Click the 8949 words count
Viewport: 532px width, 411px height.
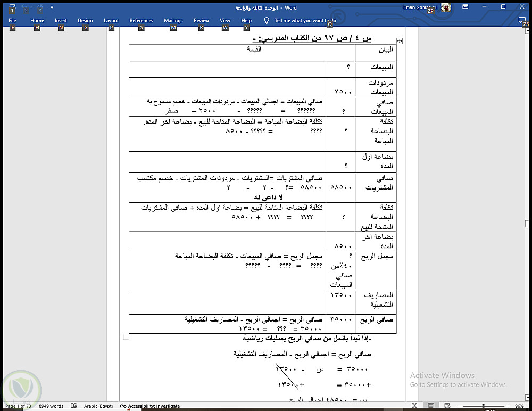[51, 406]
